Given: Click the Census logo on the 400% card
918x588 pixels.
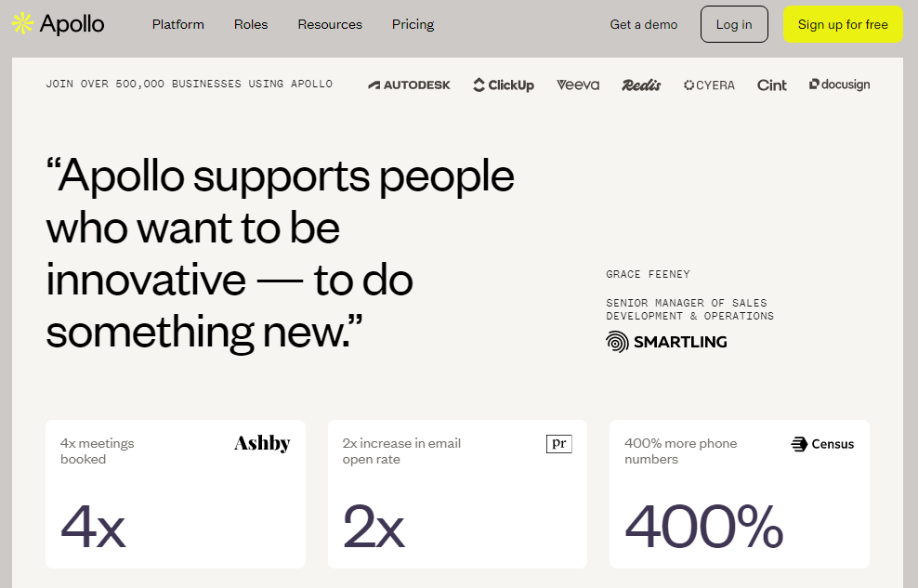Looking at the screenshot, I should [x=822, y=444].
